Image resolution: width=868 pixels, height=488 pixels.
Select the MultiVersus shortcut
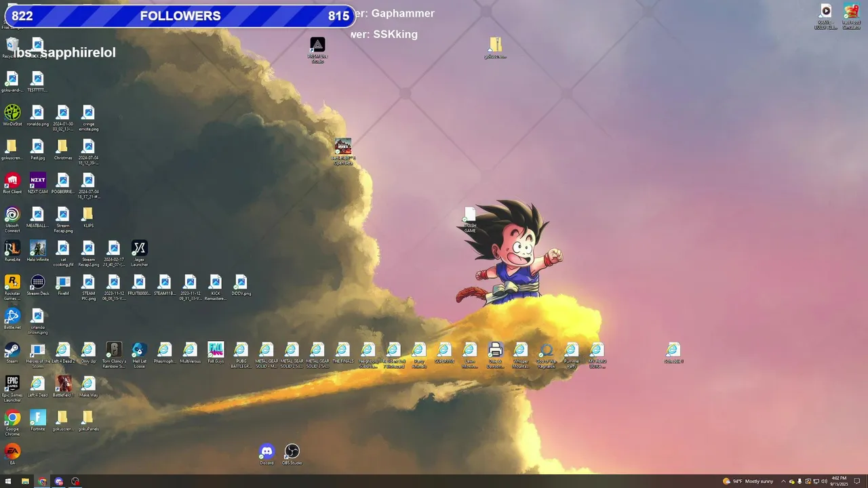(x=190, y=353)
